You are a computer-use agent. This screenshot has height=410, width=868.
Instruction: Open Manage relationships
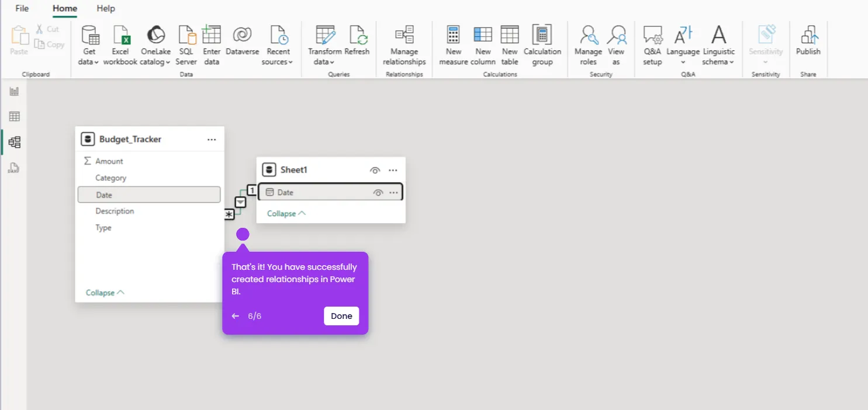pyautogui.click(x=404, y=46)
